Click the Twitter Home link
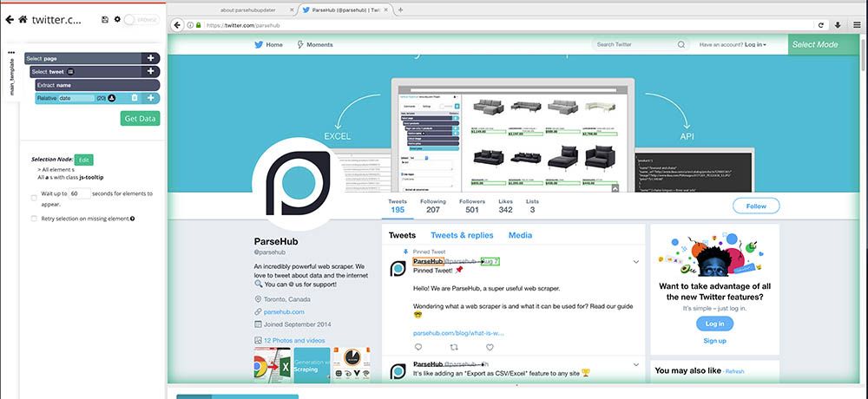 pos(268,45)
